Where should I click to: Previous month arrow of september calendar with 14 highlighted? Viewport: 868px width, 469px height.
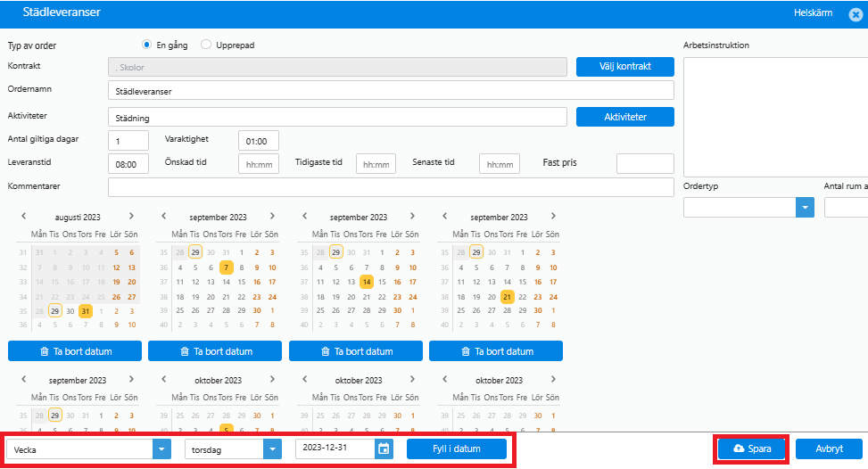point(304,217)
